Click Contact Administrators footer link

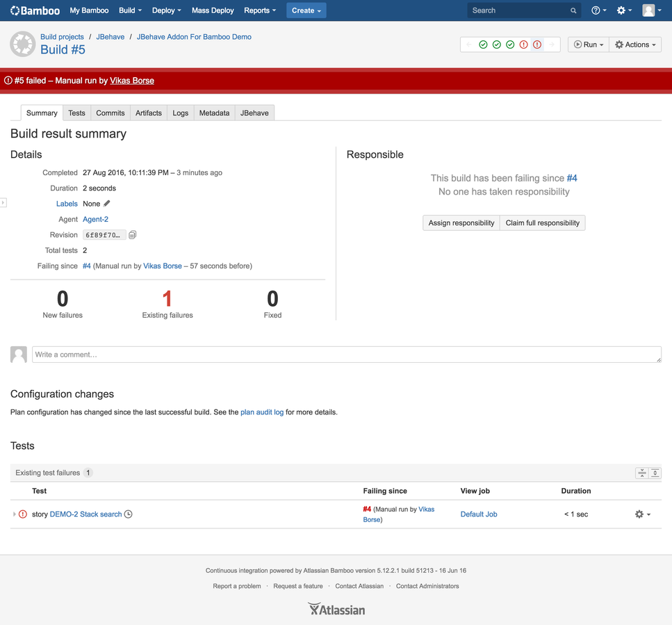coord(427,586)
